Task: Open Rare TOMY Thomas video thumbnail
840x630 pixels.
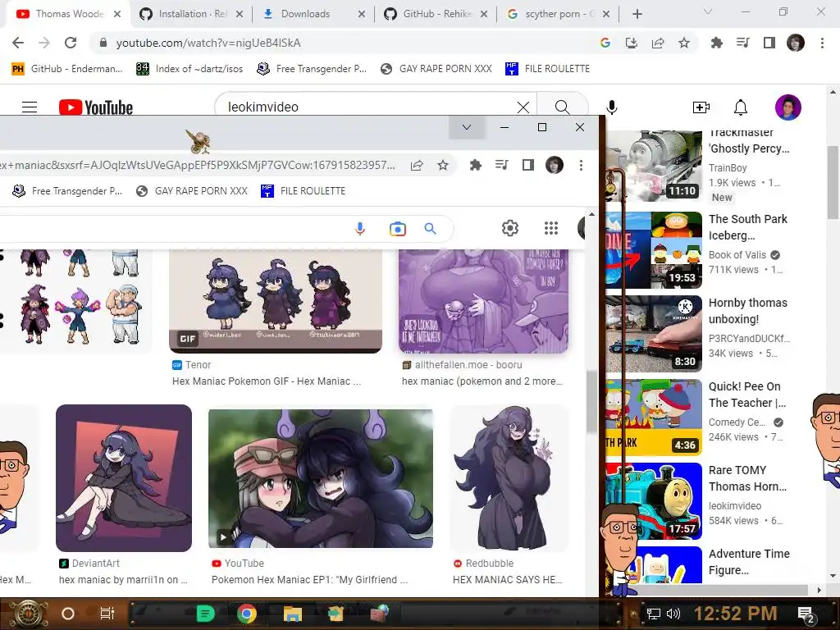Action: (654, 500)
